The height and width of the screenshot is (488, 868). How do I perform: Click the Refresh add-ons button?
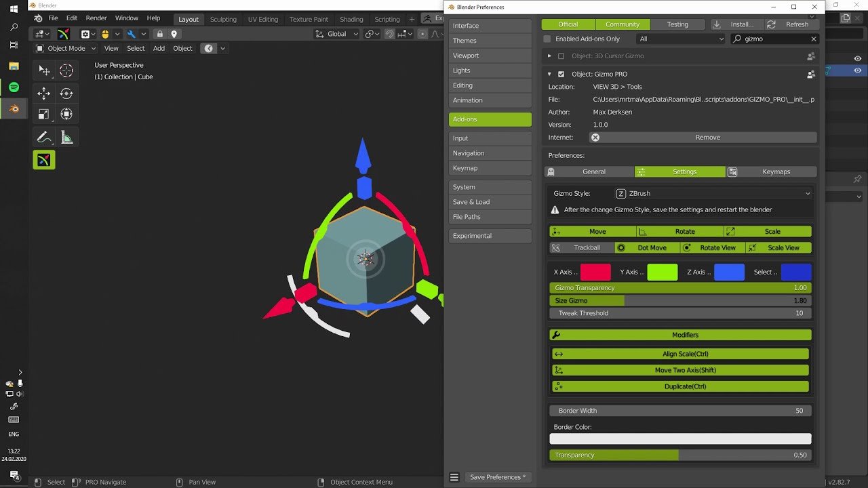791,24
